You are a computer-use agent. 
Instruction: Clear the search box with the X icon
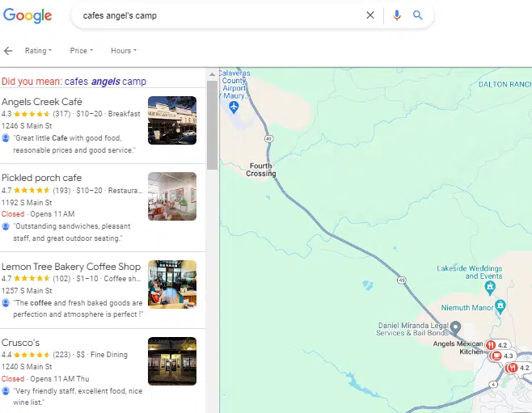pyautogui.click(x=370, y=15)
